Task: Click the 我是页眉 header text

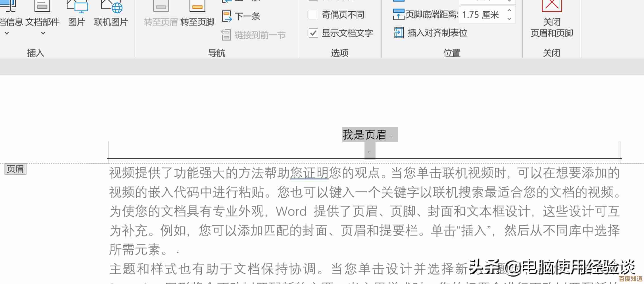Action: [x=364, y=135]
